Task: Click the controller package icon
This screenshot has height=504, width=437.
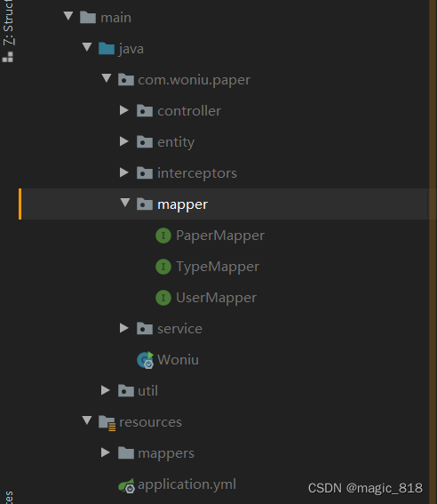Action: (x=145, y=110)
